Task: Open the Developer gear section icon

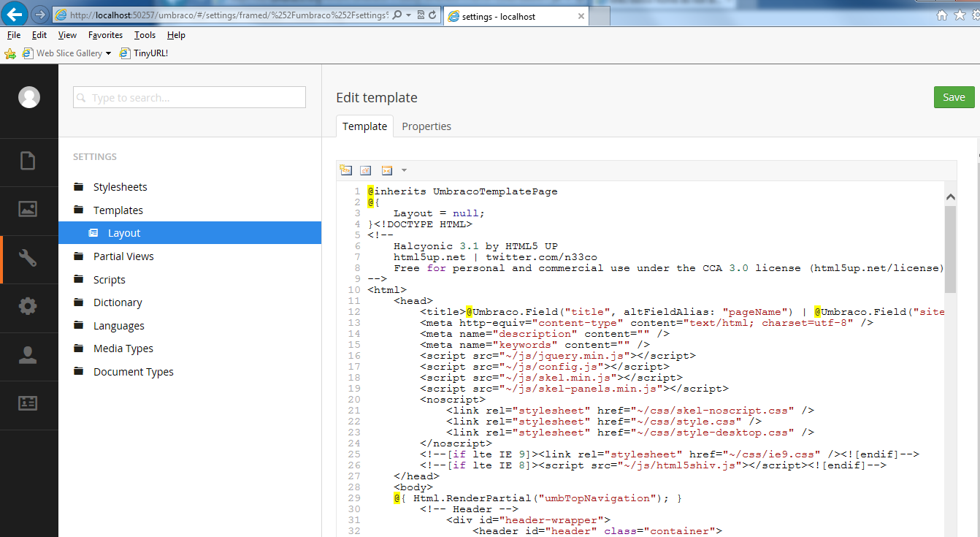Action: coord(28,306)
